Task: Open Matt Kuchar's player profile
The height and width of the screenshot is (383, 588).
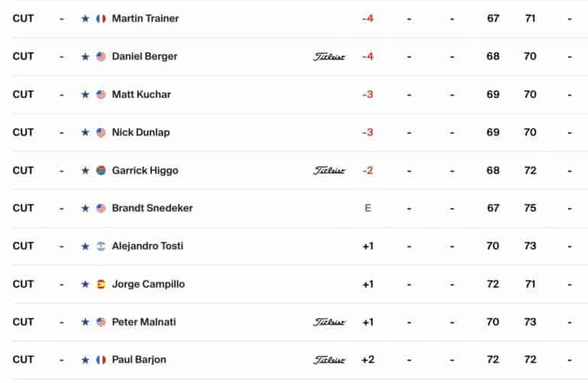Action: pos(141,95)
